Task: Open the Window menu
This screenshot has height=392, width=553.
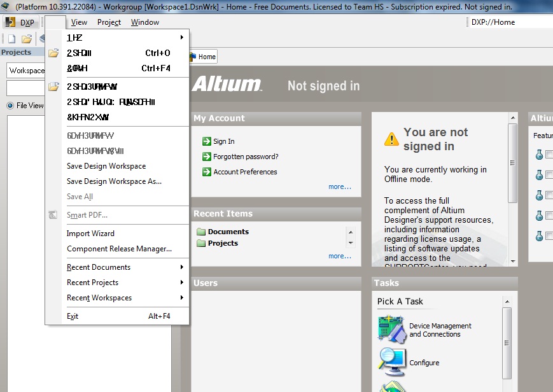Action: pyautogui.click(x=145, y=22)
